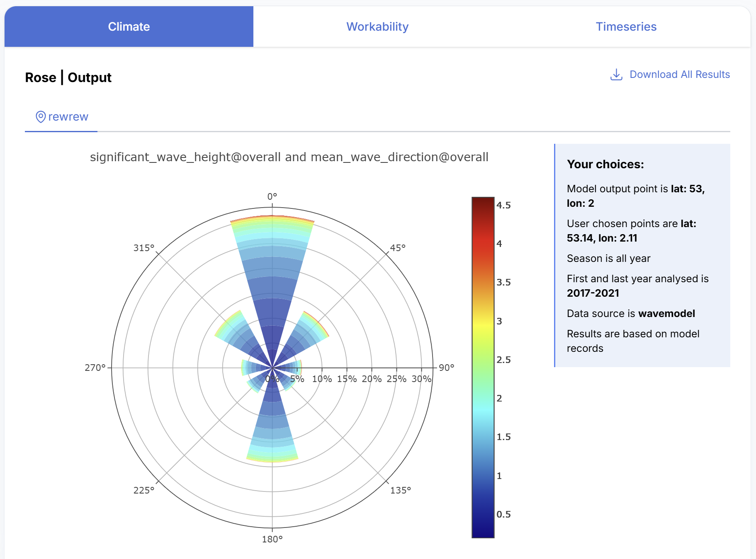Screen dimensions: 756x559
Task: Click the Download All Results link
Action: [x=670, y=75]
